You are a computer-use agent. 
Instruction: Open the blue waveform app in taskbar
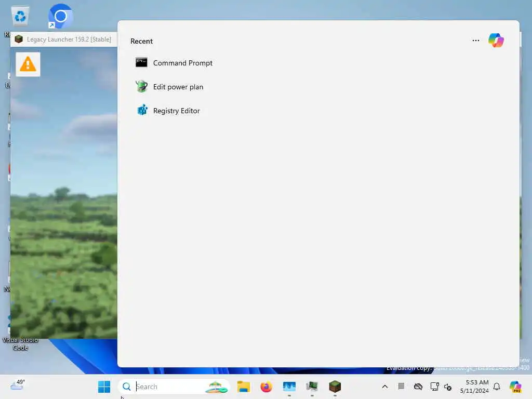click(x=289, y=387)
